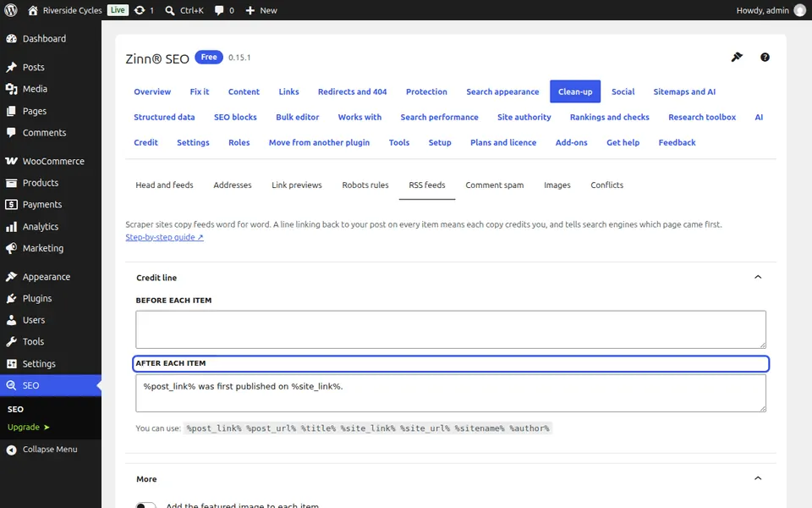Click the Payments dollar icon
This screenshot has width=812, height=508.
[11, 205]
